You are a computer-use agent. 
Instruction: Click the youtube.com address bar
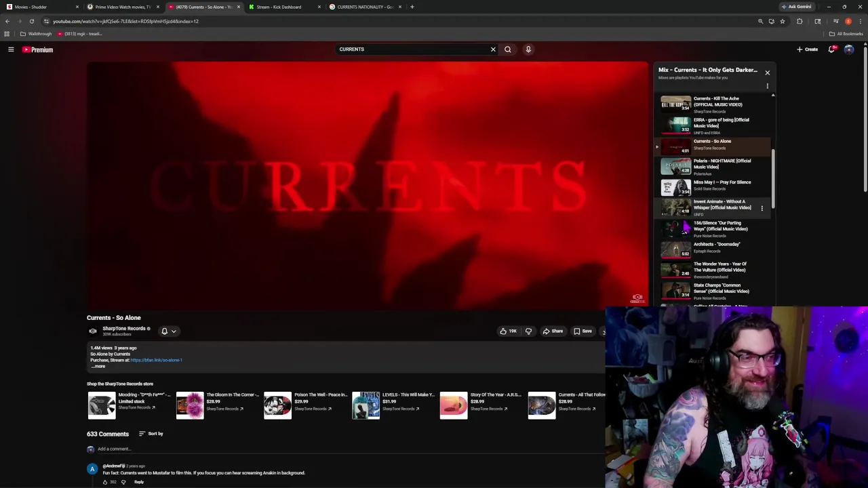(400, 21)
